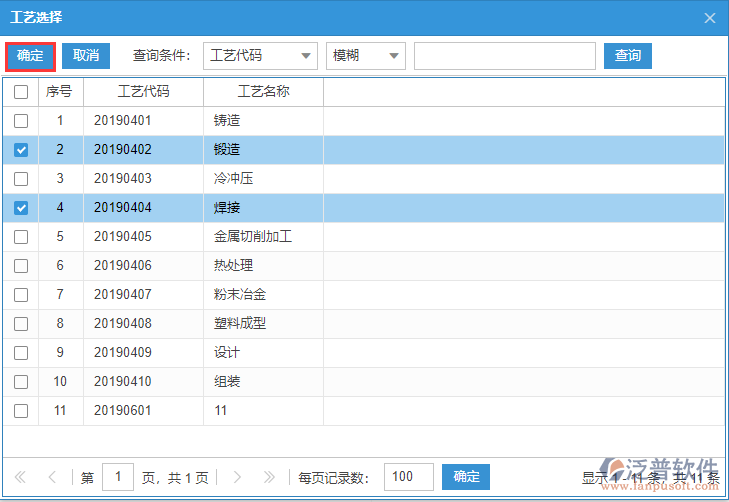Uncheck the 焊接 row checkbox
The width and height of the screenshot is (729, 502).
[x=21, y=208]
